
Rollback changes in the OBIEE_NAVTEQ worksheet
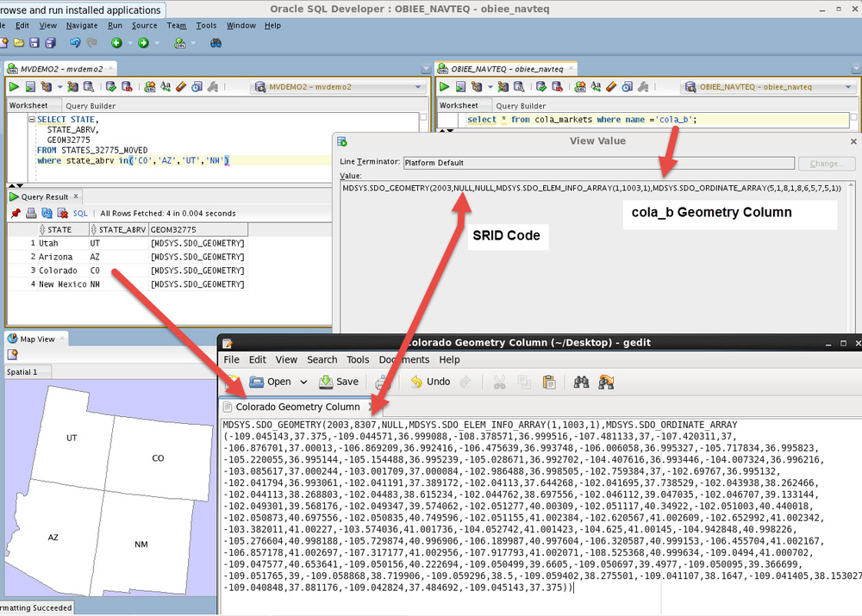[557, 87]
